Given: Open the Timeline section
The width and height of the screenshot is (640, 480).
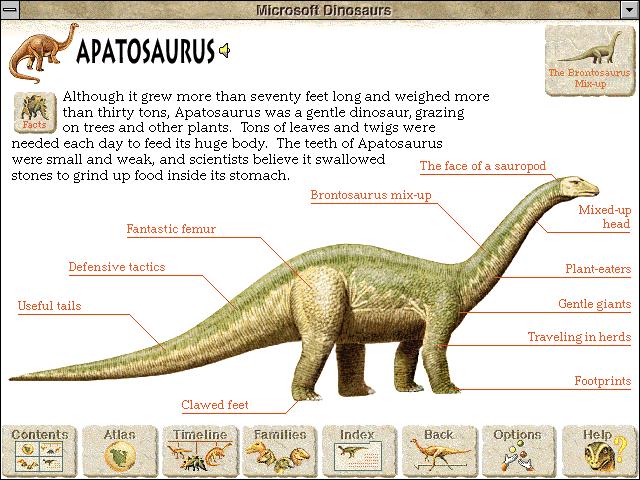Looking at the screenshot, I should click(200, 449).
